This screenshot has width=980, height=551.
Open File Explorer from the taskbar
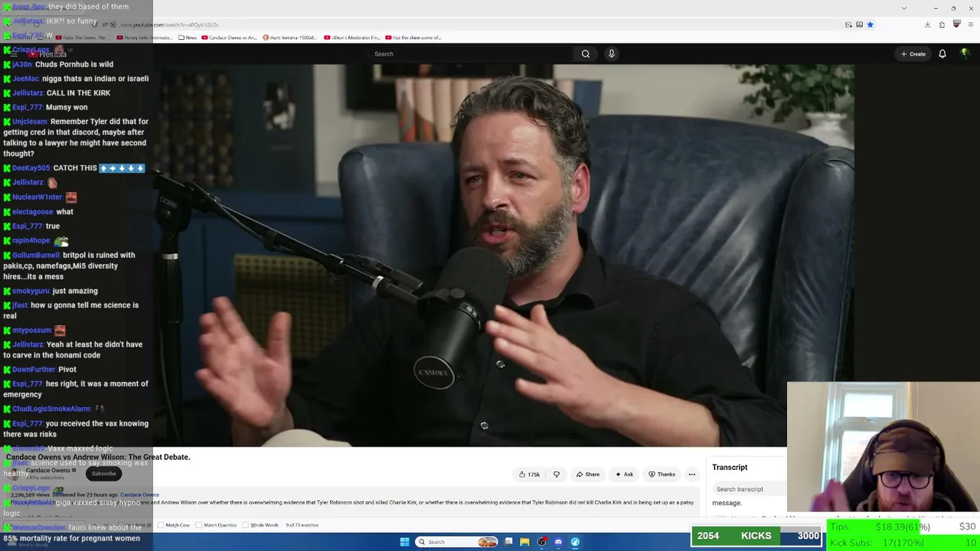click(524, 542)
